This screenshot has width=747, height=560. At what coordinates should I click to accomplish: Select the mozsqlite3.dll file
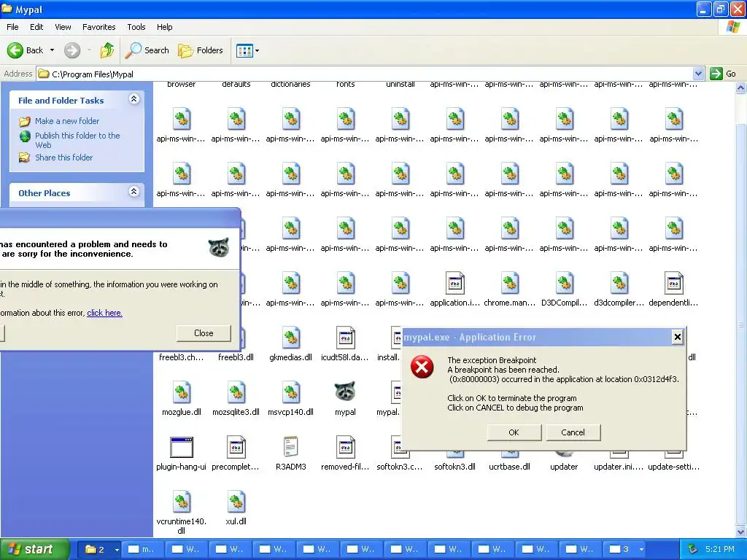point(236,399)
